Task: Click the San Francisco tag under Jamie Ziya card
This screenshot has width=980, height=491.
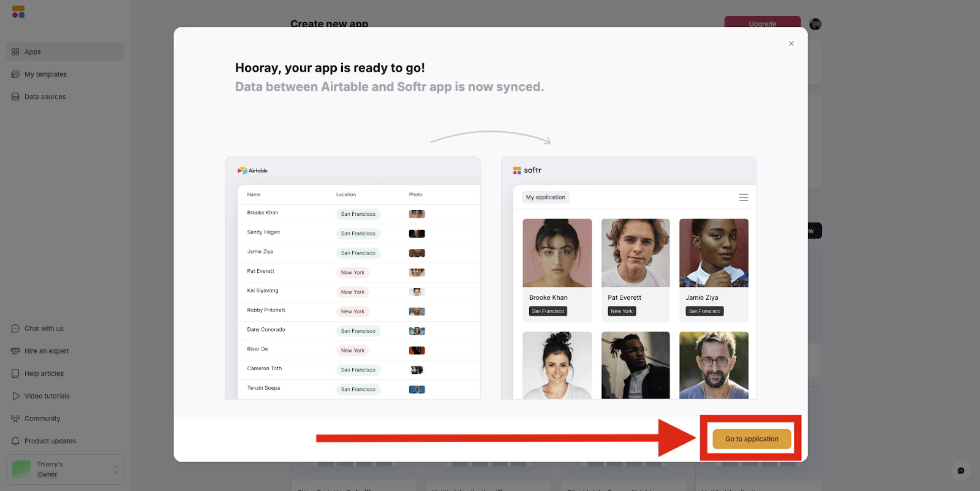Action: (x=704, y=311)
